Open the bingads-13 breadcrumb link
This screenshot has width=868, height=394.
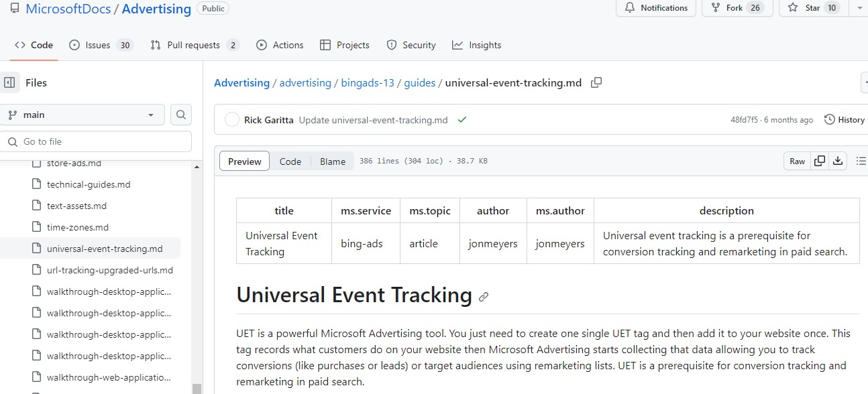click(x=368, y=83)
